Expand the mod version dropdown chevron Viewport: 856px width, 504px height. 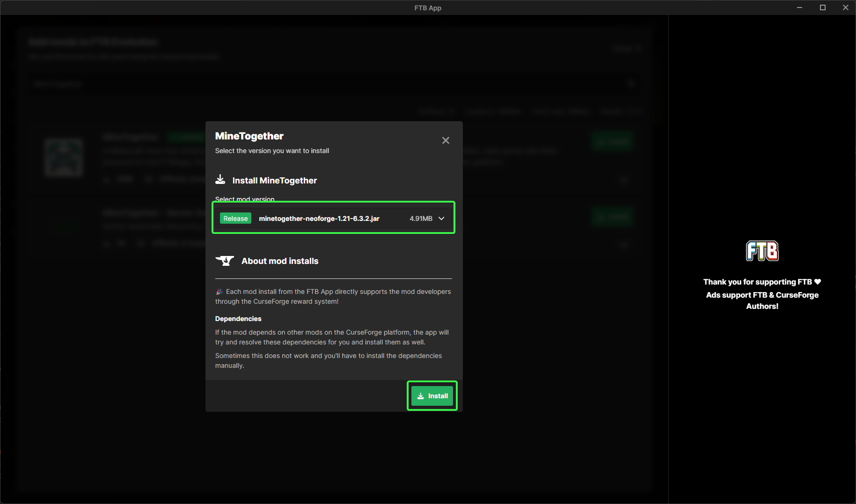441,219
